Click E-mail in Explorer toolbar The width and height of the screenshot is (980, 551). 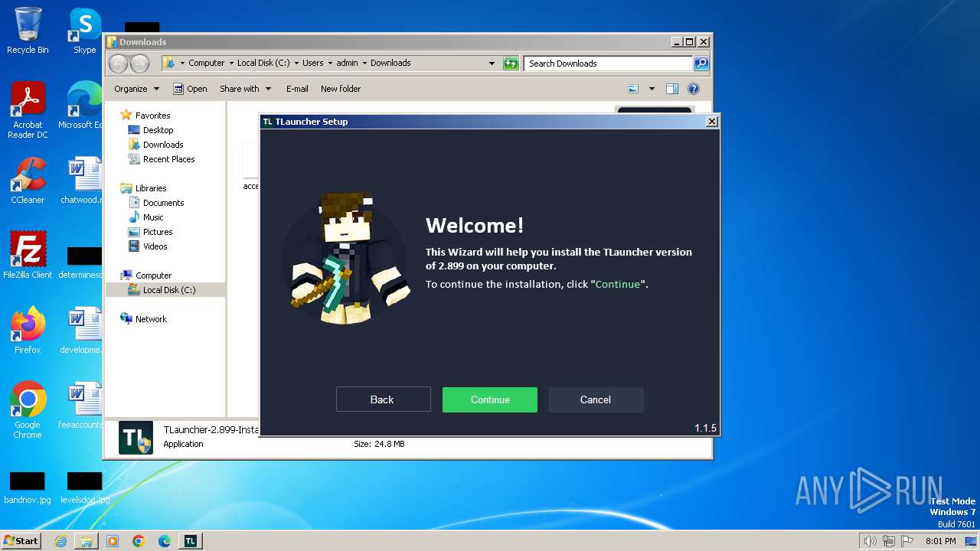(297, 89)
